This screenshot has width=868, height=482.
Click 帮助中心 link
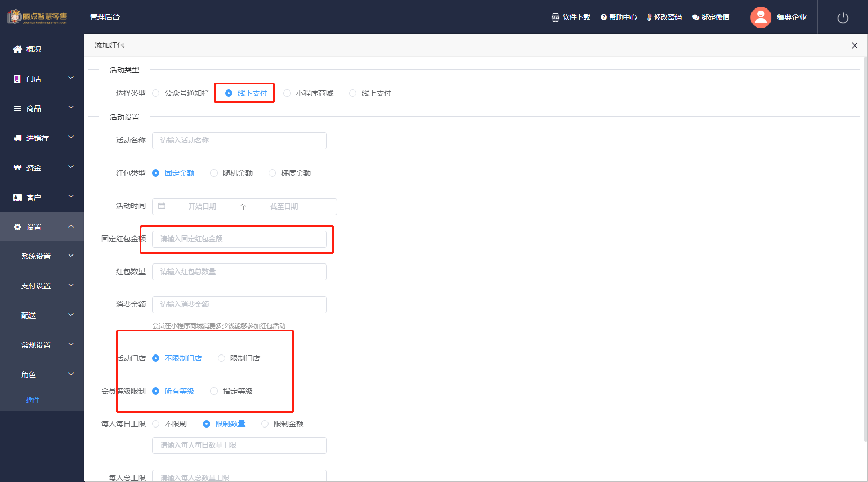(x=623, y=17)
